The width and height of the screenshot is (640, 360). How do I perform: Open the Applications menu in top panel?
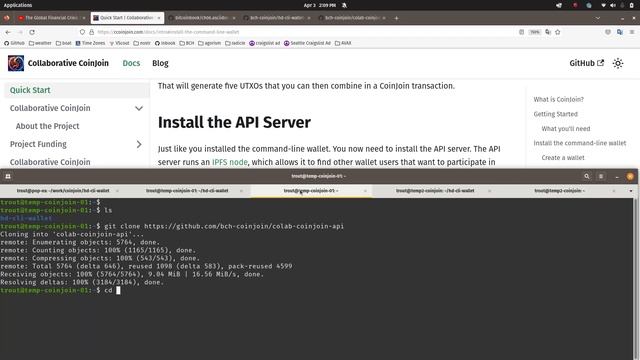[x=18, y=5]
